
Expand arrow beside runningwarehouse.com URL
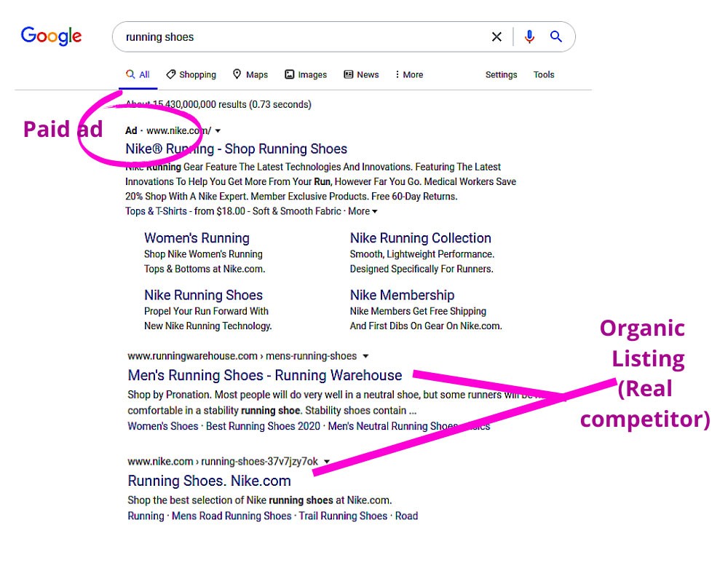(365, 356)
